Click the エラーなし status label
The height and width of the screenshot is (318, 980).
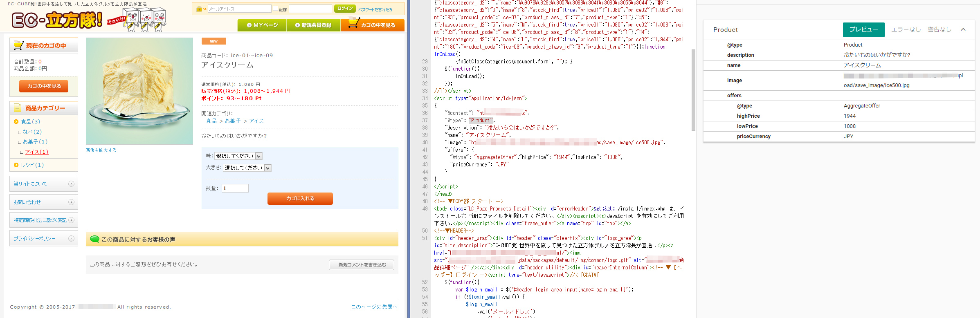(x=906, y=29)
